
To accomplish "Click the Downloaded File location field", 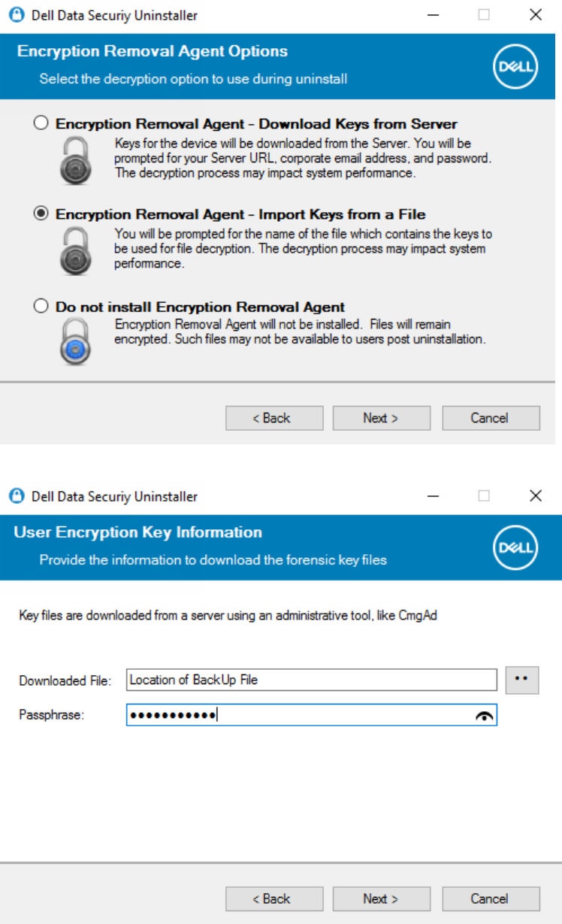I will pos(312,680).
